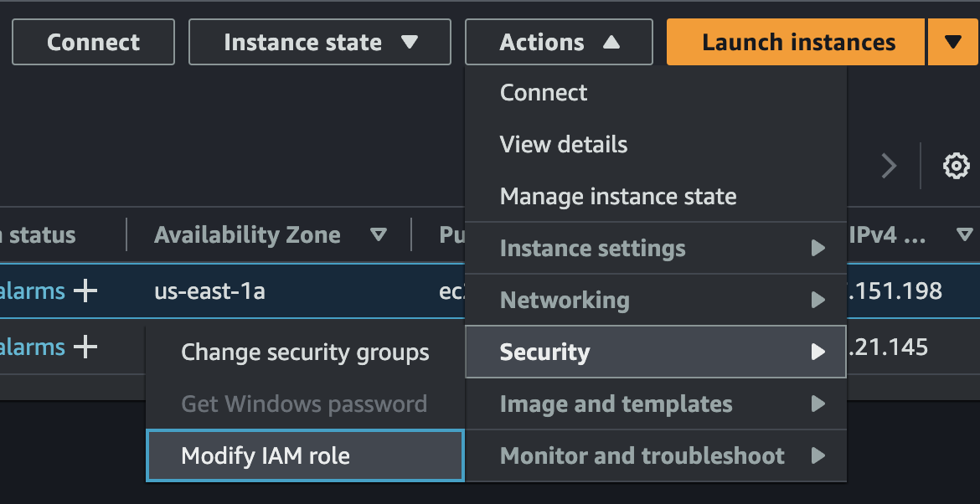Screen dimensions: 980x504
Task: Collapse the Actions dropdown menu
Action: click(x=559, y=42)
